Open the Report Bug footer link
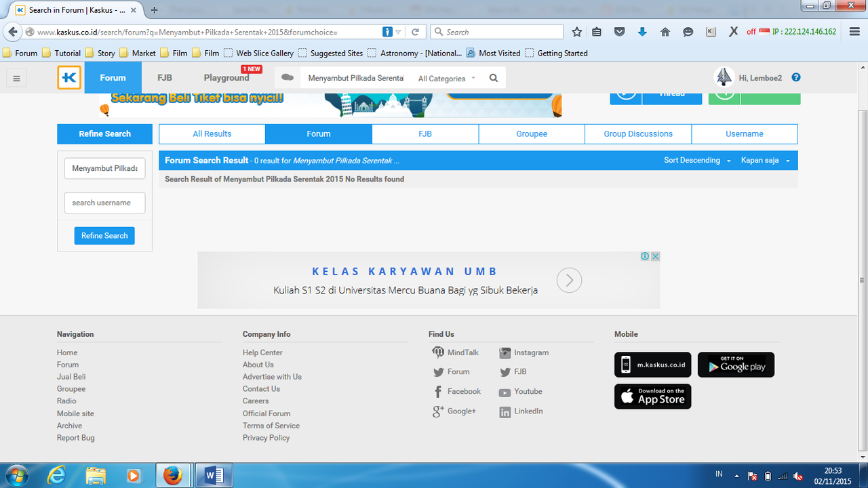 pyautogui.click(x=76, y=438)
